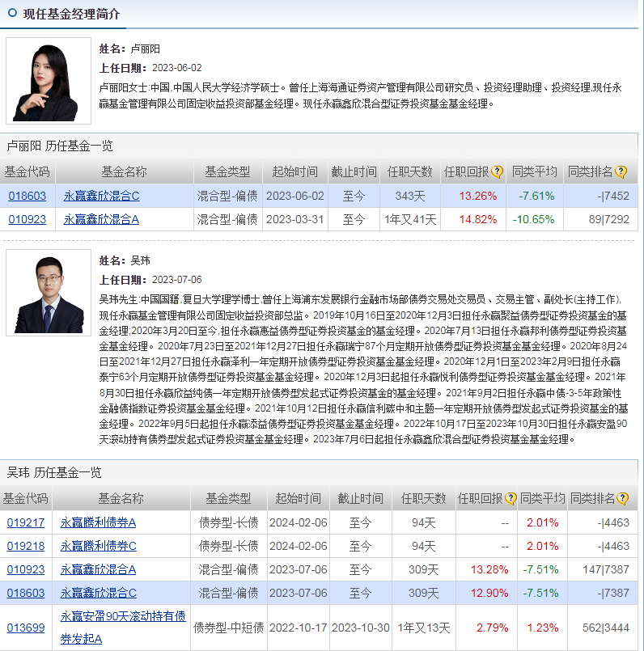The height and width of the screenshot is (651, 644).
Task: Open 永赢腾利债券C fund link
Action: pyautogui.click(x=98, y=546)
